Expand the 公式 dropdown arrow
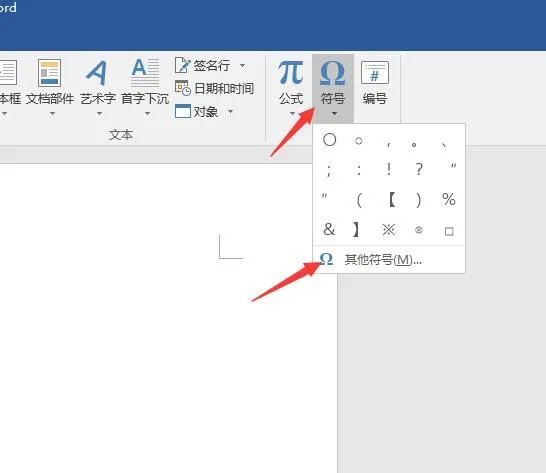The width and height of the screenshot is (546, 473). (292, 114)
